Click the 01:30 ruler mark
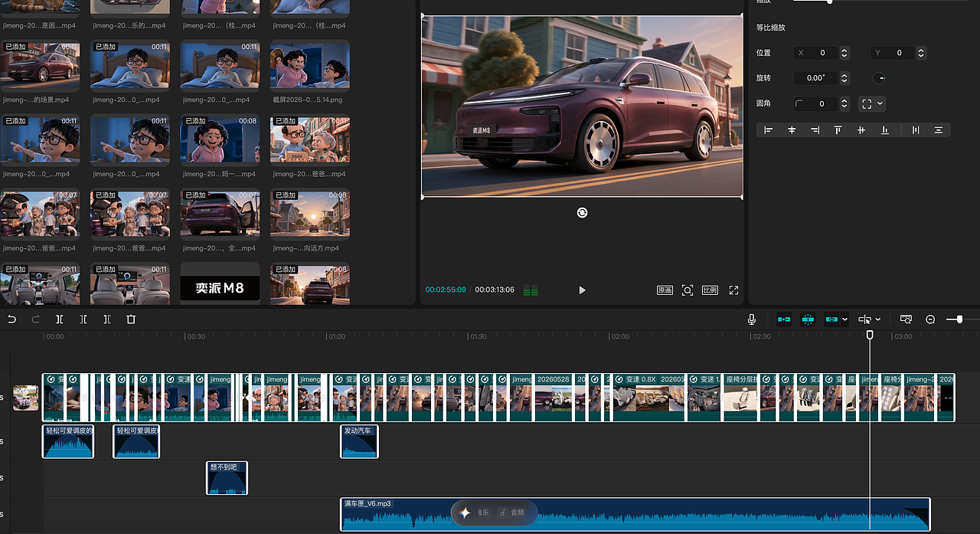The width and height of the screenshot is (980, 534). [478, 336]
